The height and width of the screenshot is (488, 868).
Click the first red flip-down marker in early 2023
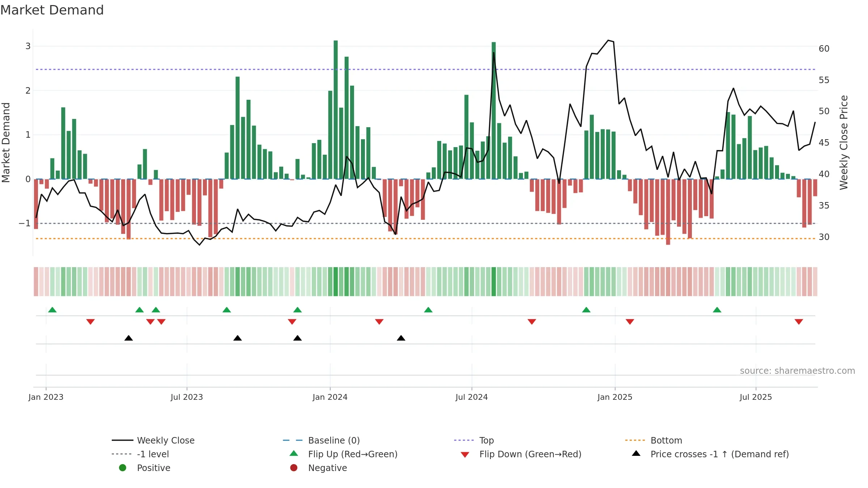point(90,322)
